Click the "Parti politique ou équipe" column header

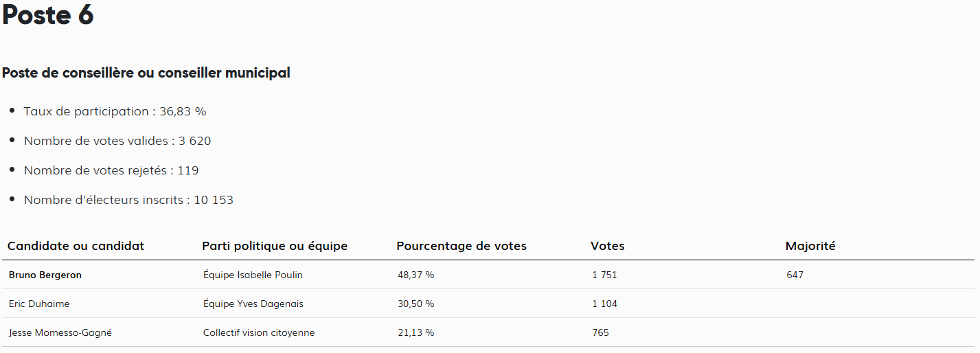pyautogui.click(x=275, y=246)
